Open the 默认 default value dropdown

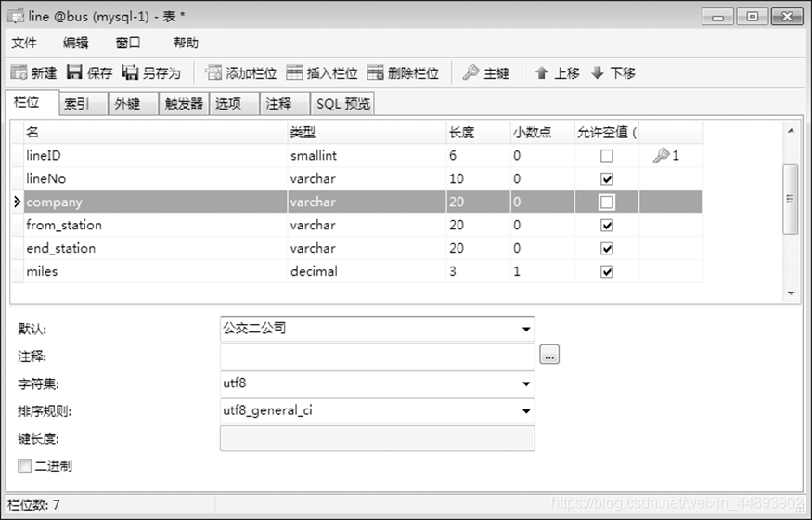[x=526, y=329]
